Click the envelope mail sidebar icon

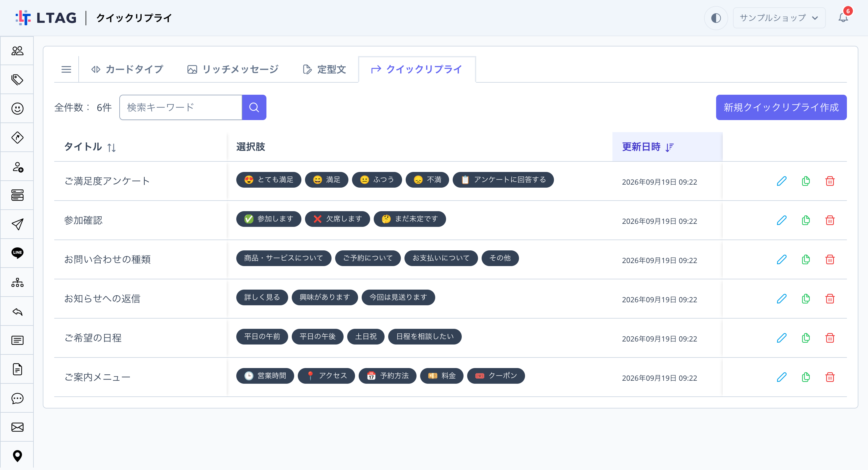click(x=17, y=427)
